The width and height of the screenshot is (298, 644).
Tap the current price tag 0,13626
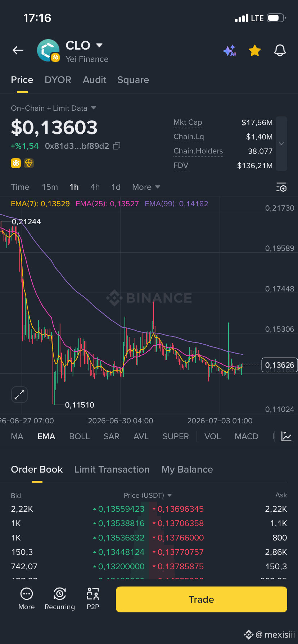tap(280, 365)
